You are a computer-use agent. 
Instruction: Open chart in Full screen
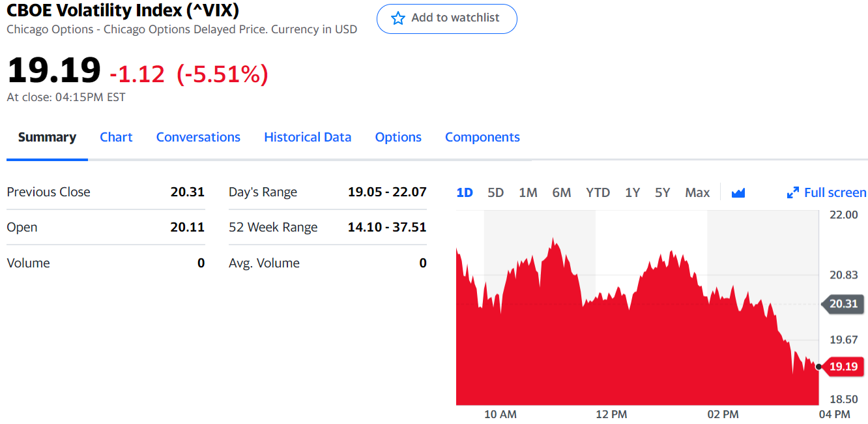click(827, 192)
